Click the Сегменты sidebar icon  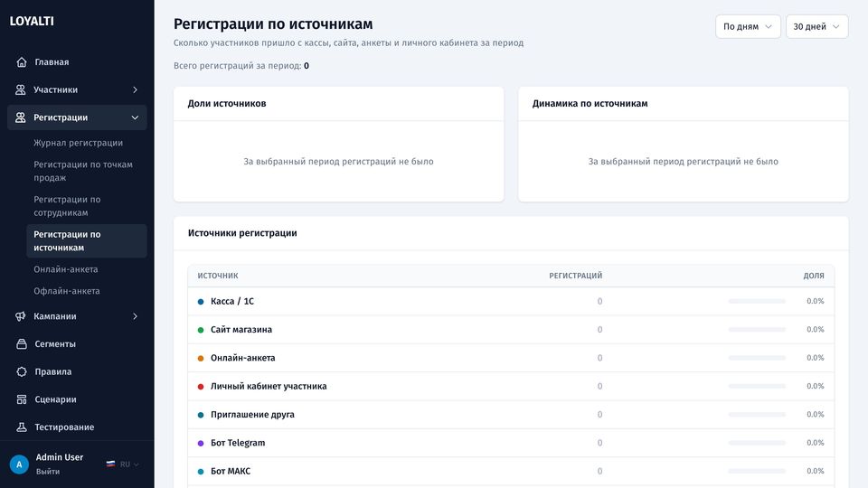coord(22,344)
